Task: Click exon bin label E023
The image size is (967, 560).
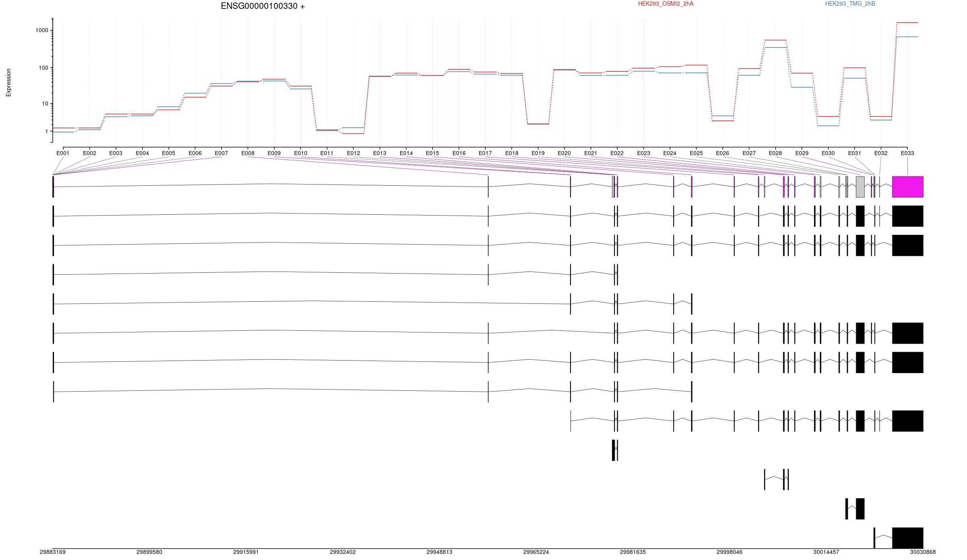Action: pyautogui.click(x=643, y=153)
